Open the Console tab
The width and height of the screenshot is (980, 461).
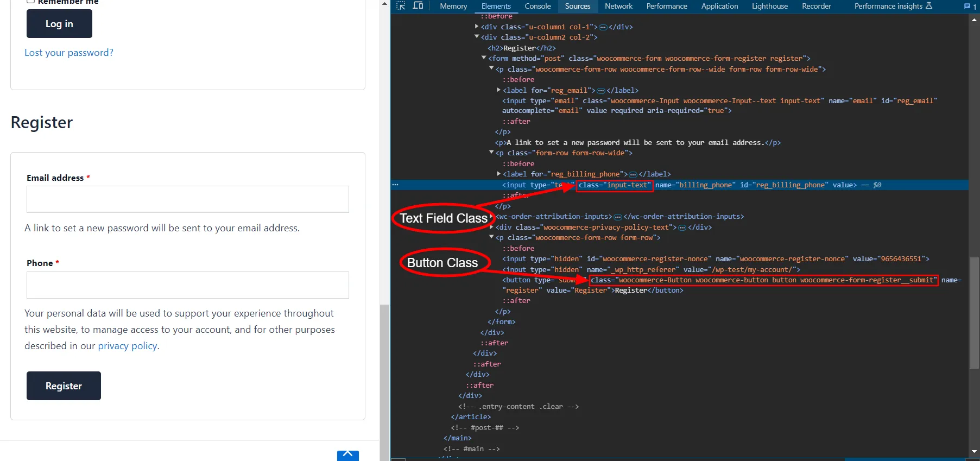click(x=538, y=6)
